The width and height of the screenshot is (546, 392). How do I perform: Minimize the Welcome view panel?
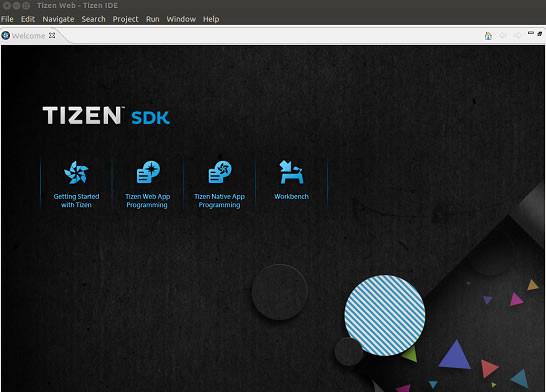[x=531, y=33]
